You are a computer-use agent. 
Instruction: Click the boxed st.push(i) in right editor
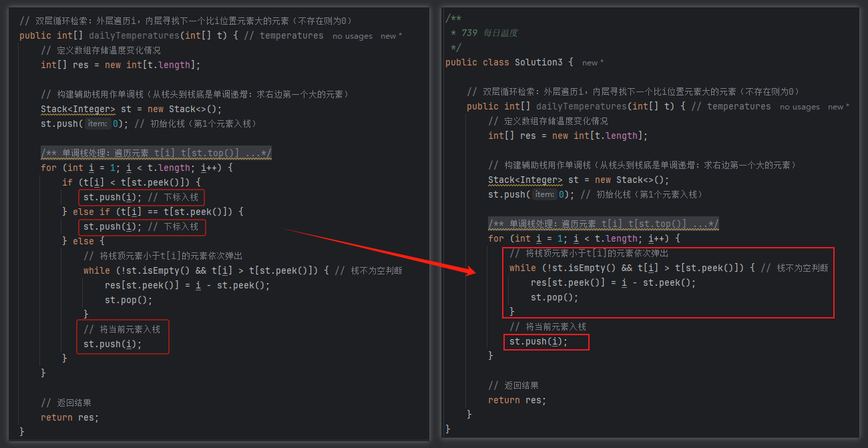tap(538, 341)
